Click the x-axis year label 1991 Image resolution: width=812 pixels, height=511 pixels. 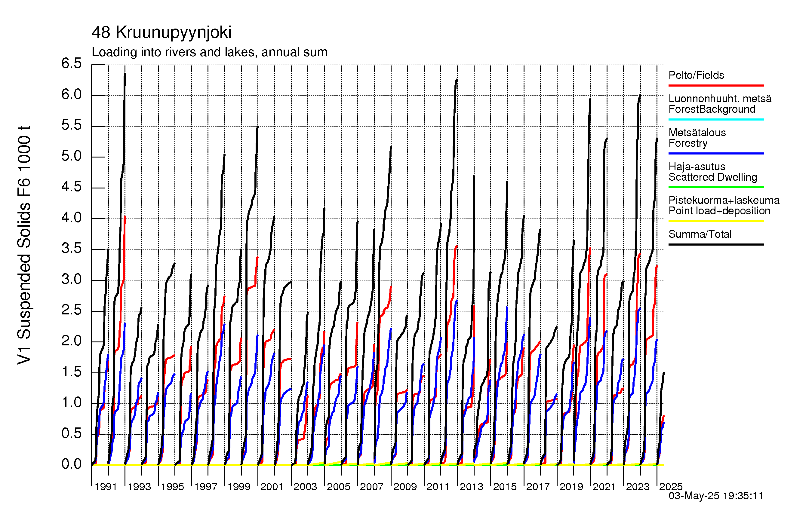[x=106, y=487]
